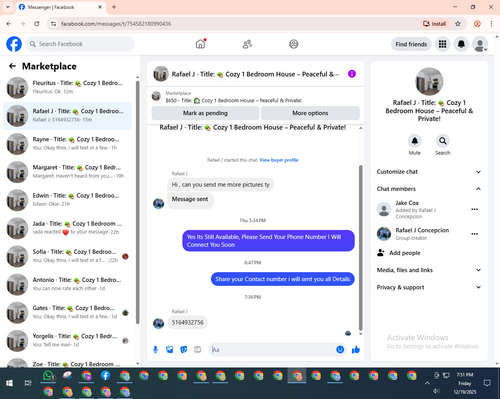Reload the page
Viewport: 500px width, 399px height.
[x=37, y=24]
